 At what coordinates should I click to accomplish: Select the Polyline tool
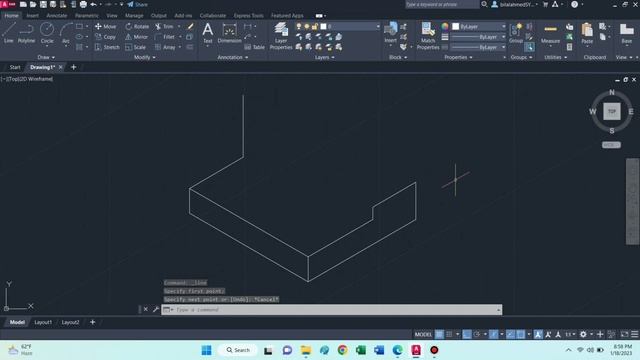click(26, 33)
